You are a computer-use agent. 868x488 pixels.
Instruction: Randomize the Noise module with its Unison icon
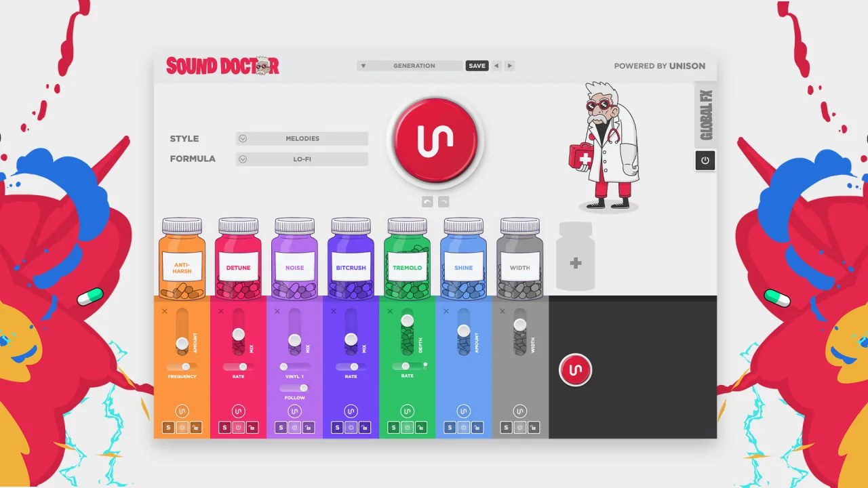coord(294,411)
